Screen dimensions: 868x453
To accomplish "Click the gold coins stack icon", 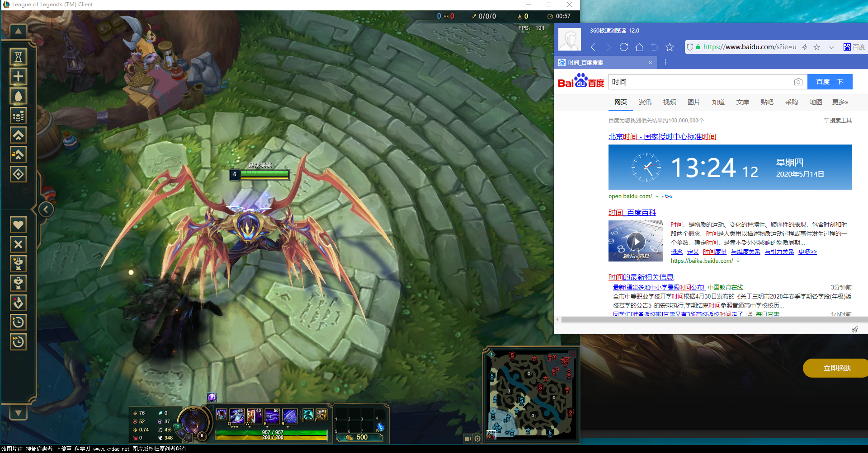I will point(18,116).
